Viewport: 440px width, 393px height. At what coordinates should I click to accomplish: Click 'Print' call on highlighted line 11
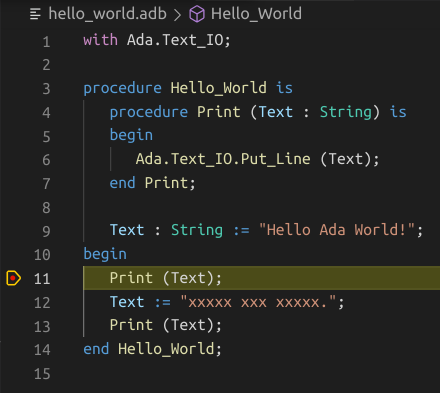tap(131, 278)
